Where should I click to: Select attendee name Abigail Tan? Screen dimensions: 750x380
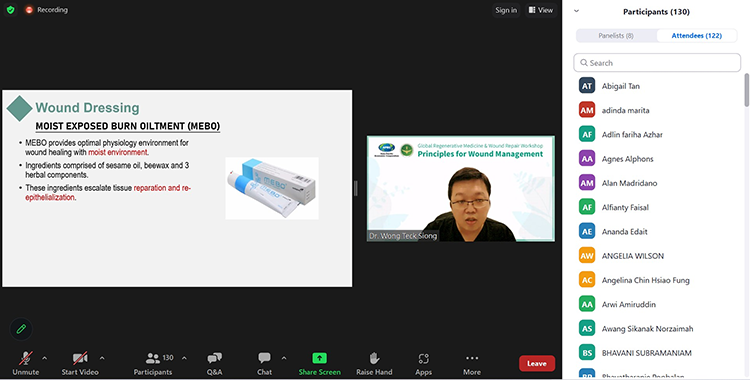point(620,86)
